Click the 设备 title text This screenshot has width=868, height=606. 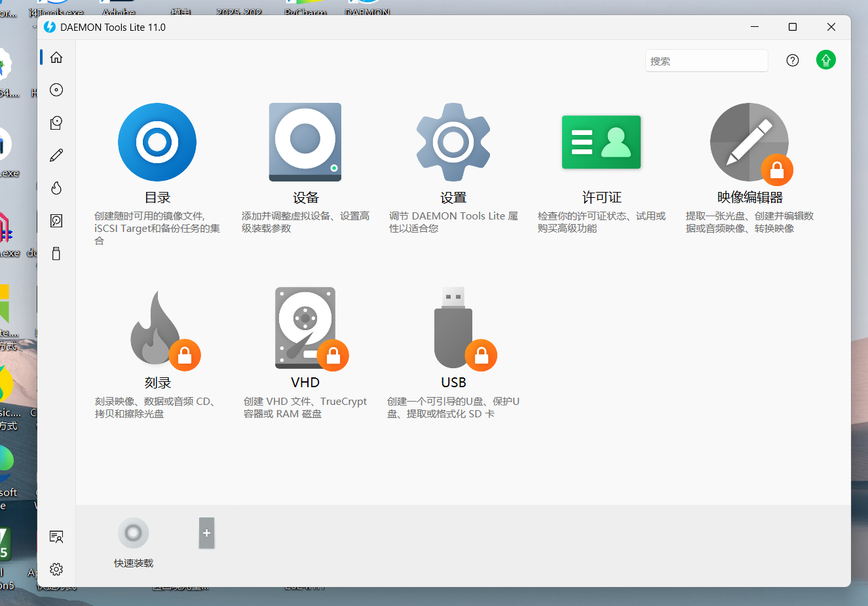pos(305,197)
